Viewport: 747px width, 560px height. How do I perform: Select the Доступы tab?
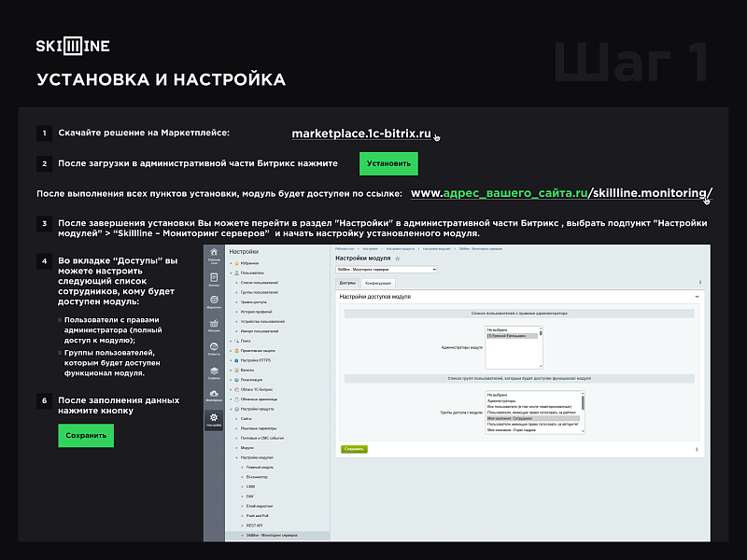click(x=346, y=282)
